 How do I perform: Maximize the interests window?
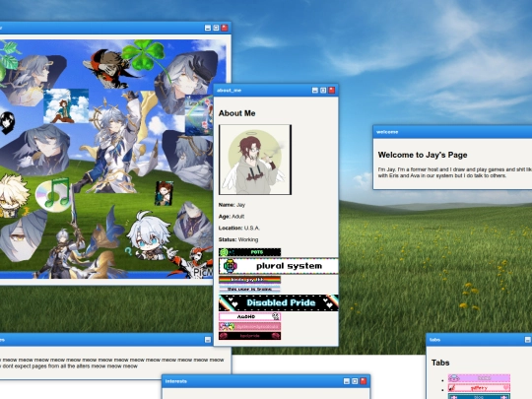(x=355, y=381)
